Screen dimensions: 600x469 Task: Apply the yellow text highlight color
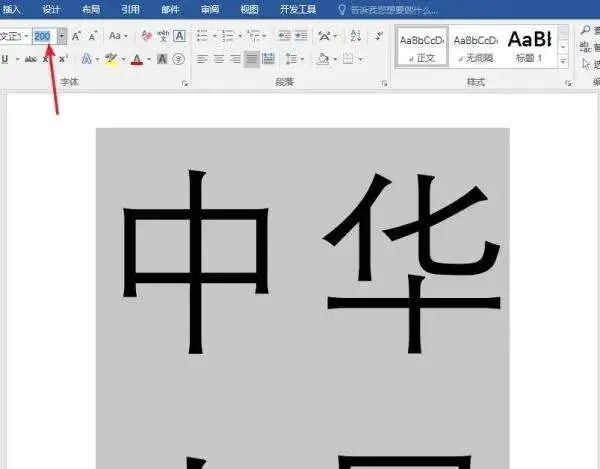111,59
